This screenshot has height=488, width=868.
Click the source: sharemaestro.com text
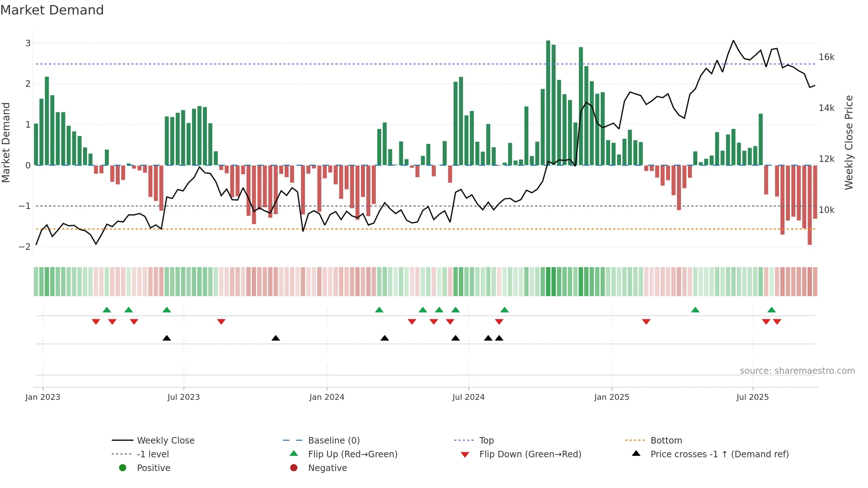[797, 371]
